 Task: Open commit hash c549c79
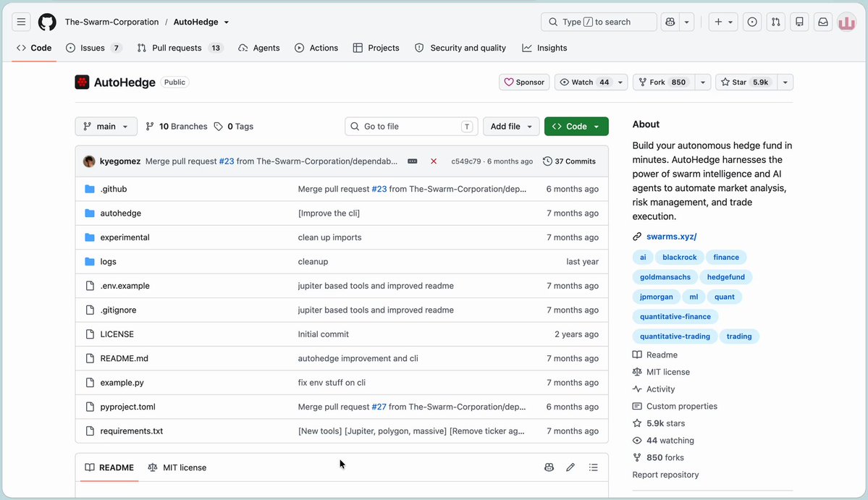click(x=465, y=161)
